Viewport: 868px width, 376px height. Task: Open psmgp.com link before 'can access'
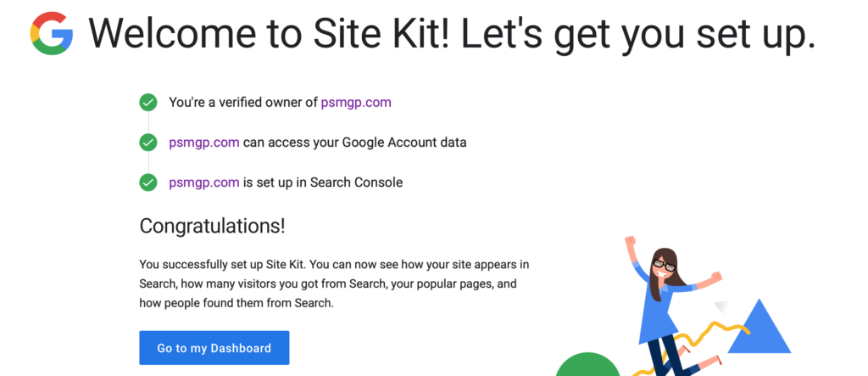click(x=204, y=143)
